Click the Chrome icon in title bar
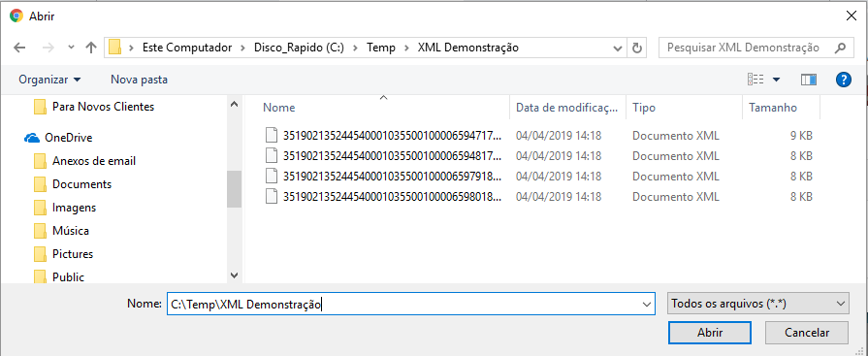Viewport: 868px width, 356px height. coord(16,16)
